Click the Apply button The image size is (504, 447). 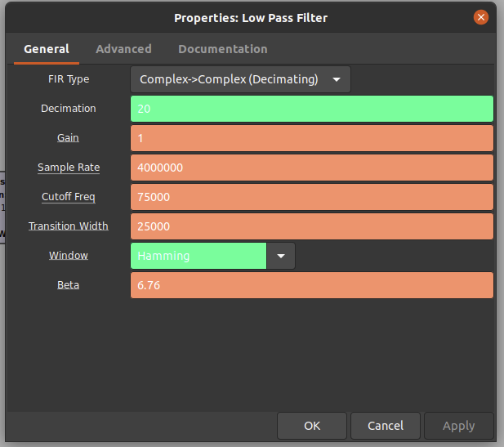click(x=458, y=426)
